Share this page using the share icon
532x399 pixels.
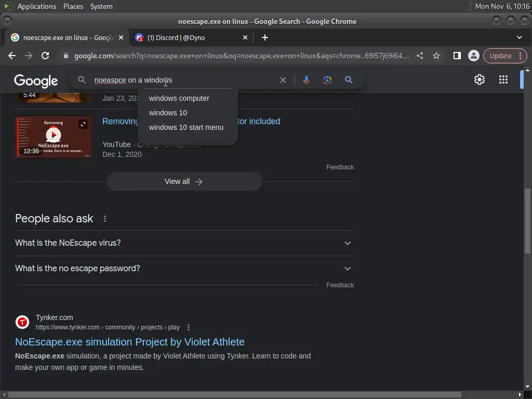click(420, 56)
